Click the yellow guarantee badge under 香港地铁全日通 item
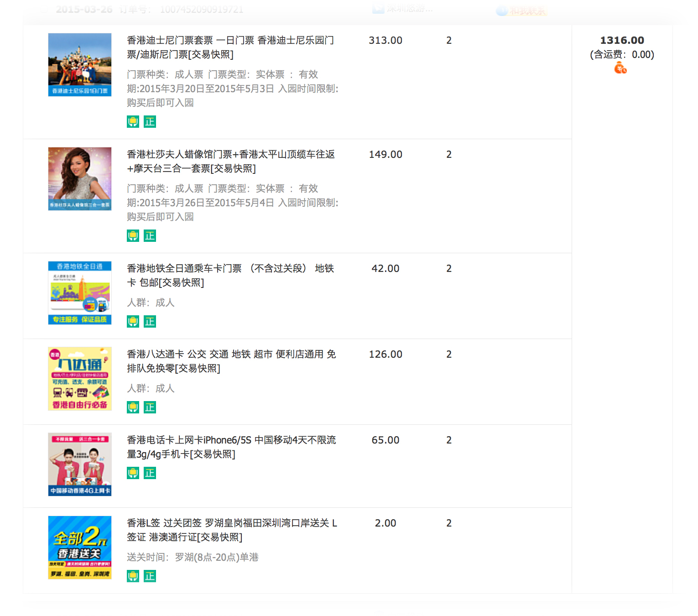 point(133,322)
